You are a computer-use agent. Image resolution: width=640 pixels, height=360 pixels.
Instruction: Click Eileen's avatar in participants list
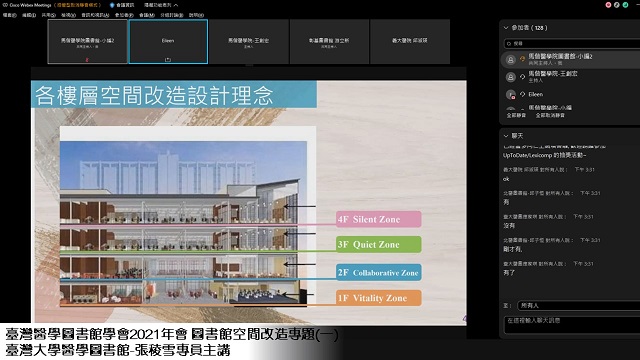(x=510, y=95)
